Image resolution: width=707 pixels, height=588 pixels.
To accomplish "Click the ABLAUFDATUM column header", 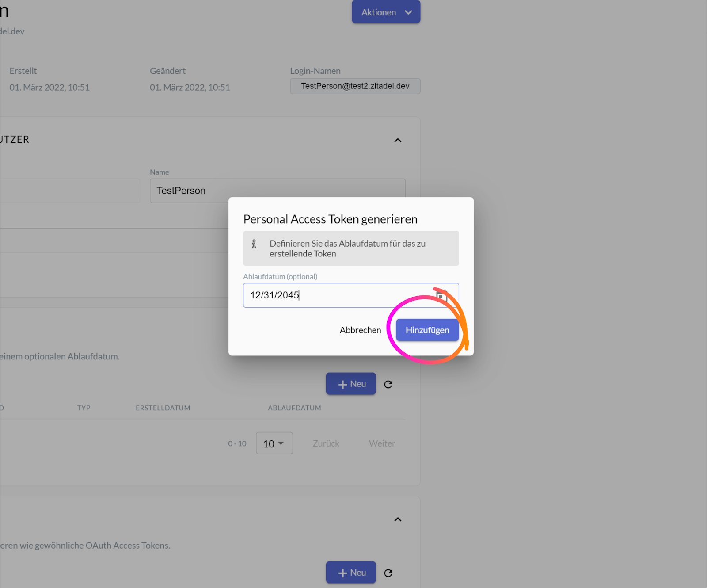I will click(x=294, y=408).
